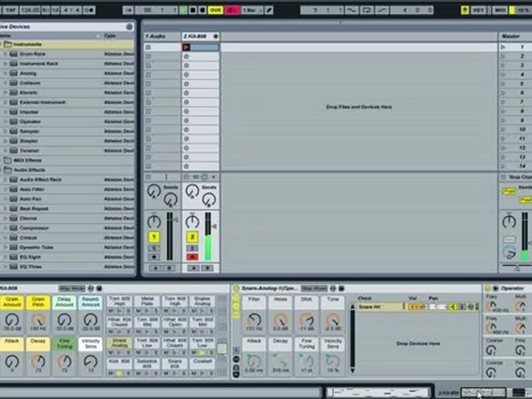
Task: Click the Stop button in transport
Action: click(x=193, y=10)
